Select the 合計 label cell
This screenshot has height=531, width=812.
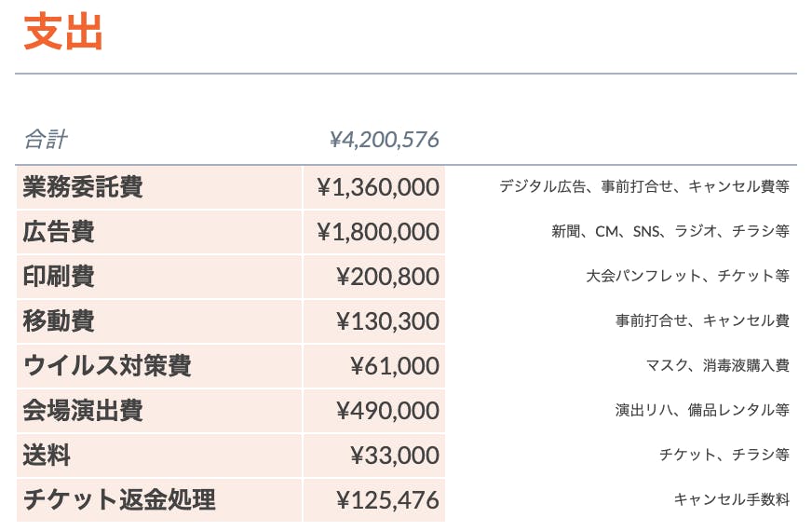tap(46, 141)
